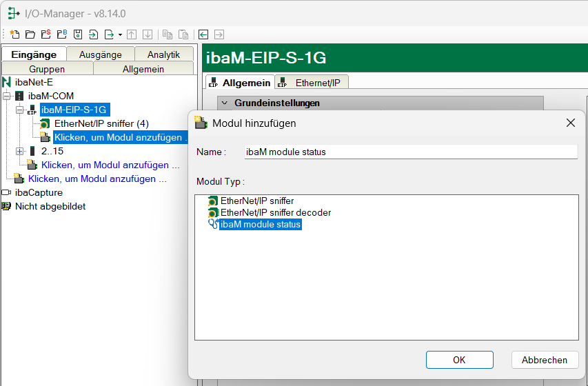This screenshot has height=386, width=588.
Task: Click the add-module icon of lowest tree link
Action: pyautogui.click(x=19, y=179)
